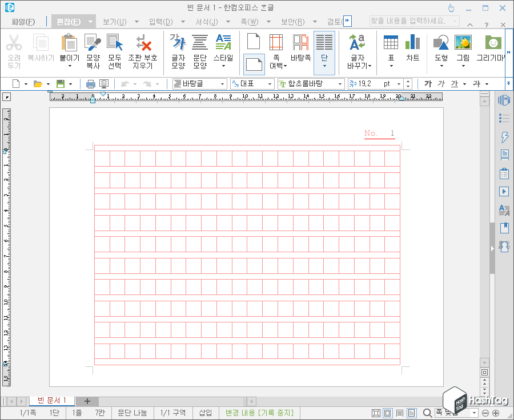Click Page Margins (쪽 여백) icon
The height and width of the screenshot is (420, 514).
coord(276,43)
